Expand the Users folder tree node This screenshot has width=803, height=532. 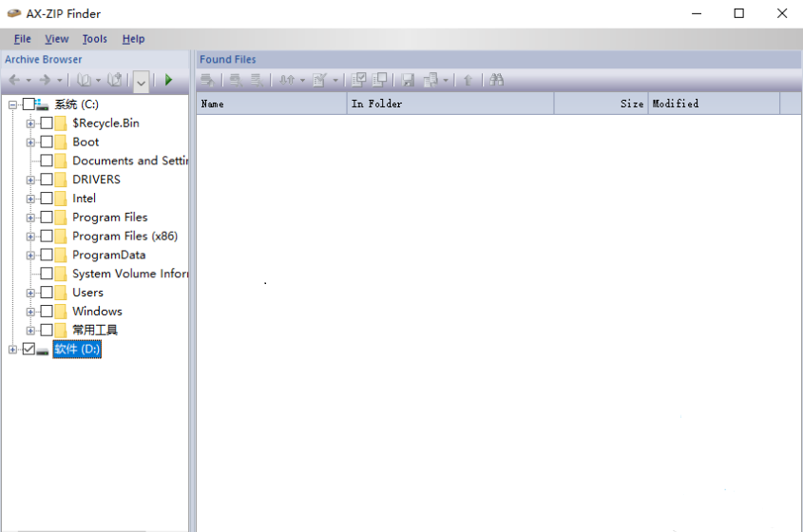[x=30, y=293]
